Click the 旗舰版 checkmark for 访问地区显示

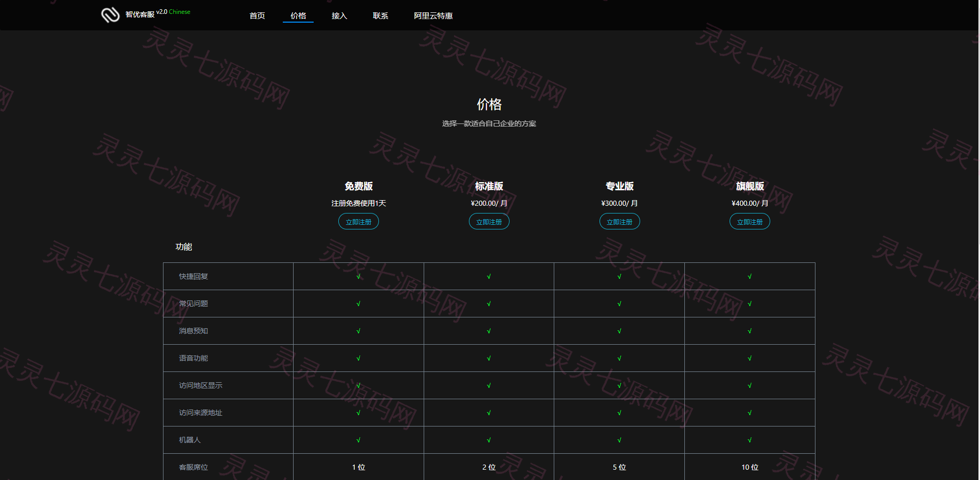[750, 385]
